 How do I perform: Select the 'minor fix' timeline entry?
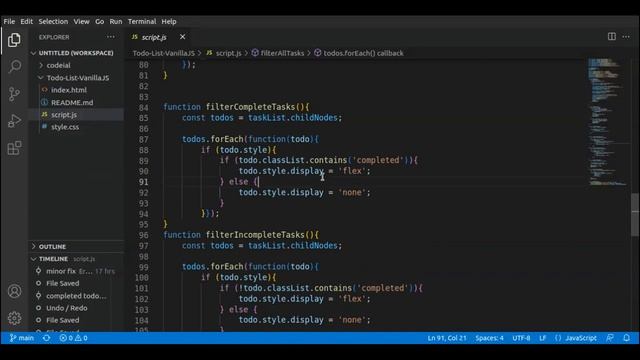[x=76, y=271]
